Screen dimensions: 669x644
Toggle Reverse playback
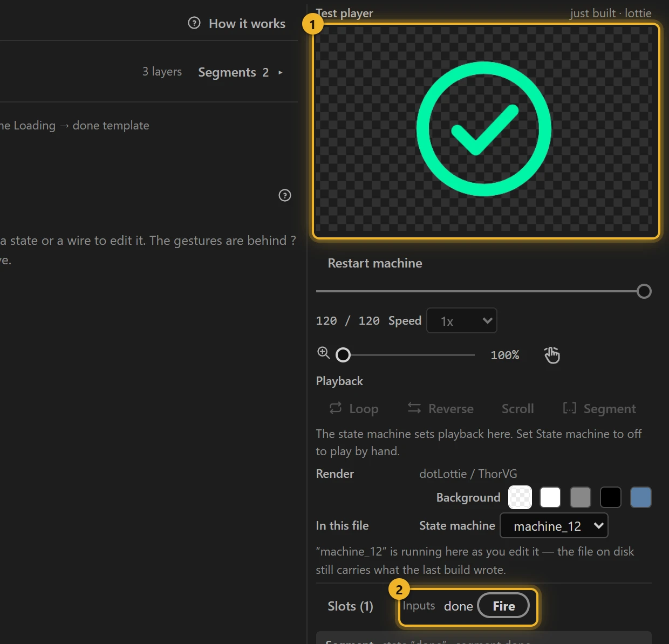441,409
